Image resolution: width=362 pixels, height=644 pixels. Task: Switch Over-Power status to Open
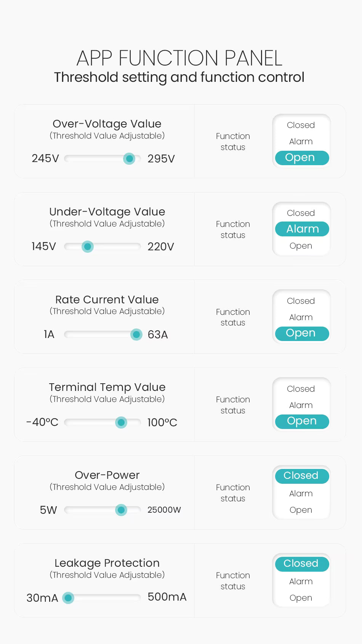click(x=301, y=510)
